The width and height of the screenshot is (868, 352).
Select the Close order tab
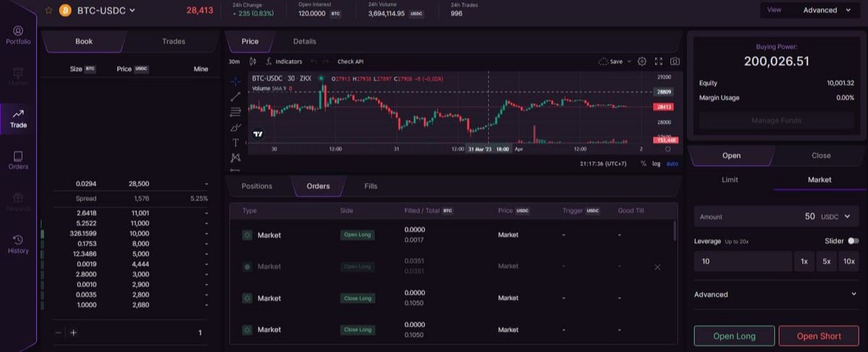[821, 155]
